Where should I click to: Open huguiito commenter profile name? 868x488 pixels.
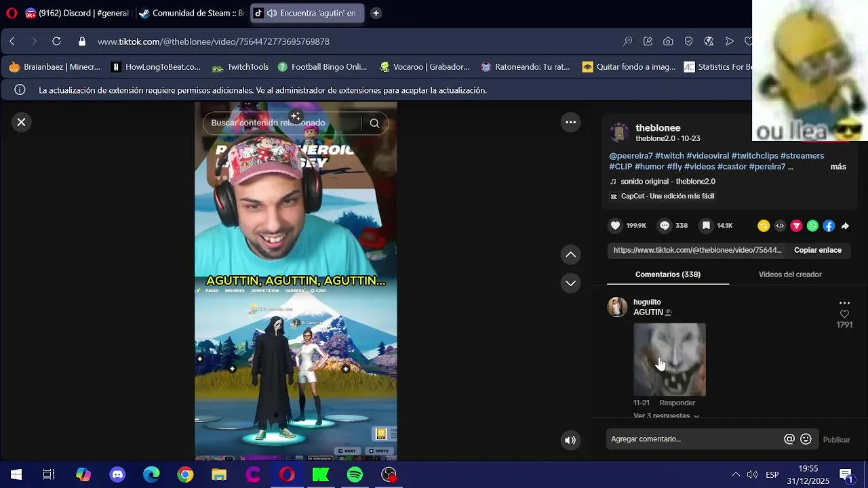[647, 302]
